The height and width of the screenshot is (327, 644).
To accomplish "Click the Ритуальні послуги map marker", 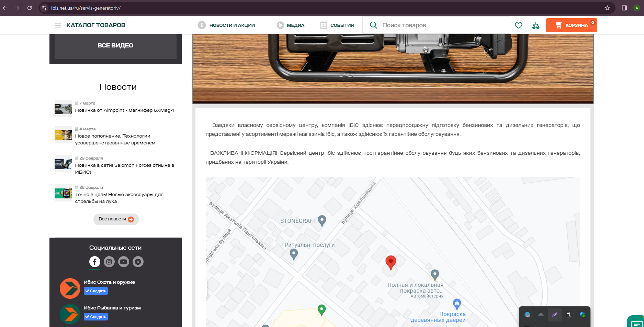I will [294, 254].
